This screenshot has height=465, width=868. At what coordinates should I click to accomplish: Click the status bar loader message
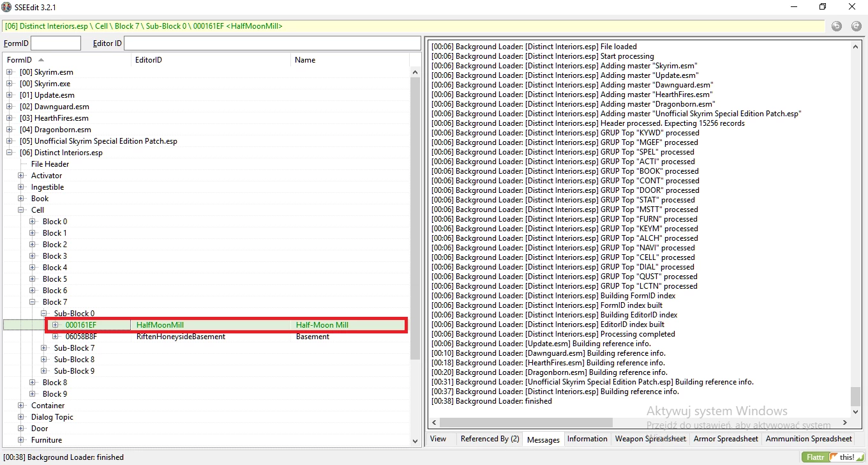click(63, 457)
